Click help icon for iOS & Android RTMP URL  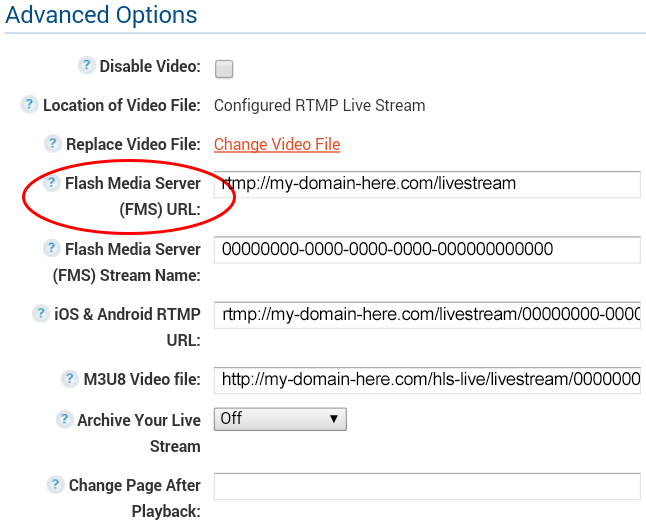[x=41, y=314]
